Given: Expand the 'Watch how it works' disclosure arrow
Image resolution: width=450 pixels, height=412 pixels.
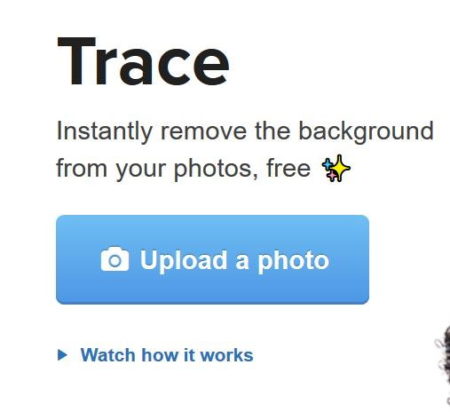Looking at the screenshot, I should point(62,355).
